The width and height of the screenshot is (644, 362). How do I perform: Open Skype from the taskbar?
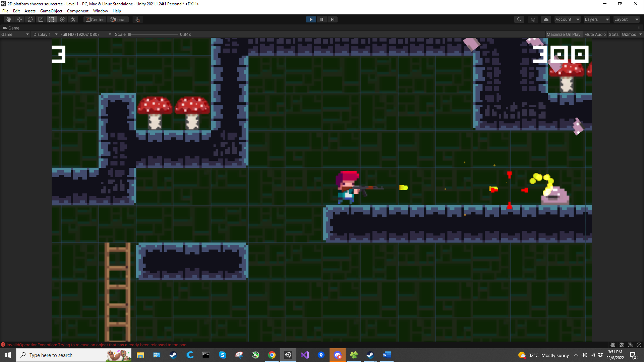[x=223, y=355]
